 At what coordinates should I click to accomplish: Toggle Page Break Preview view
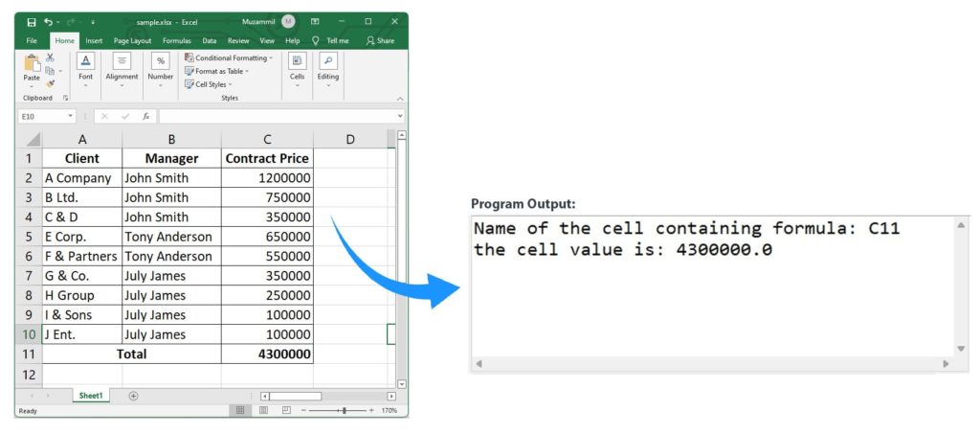285,410
